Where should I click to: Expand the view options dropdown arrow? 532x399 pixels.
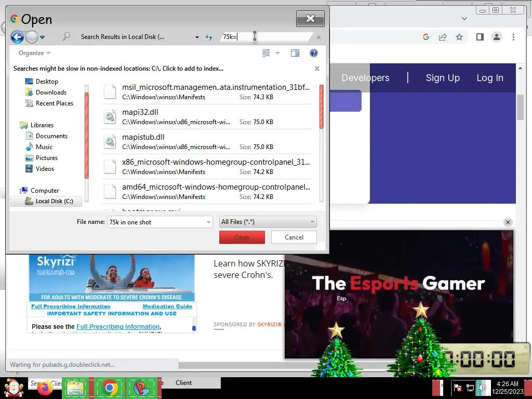point(277,53)
